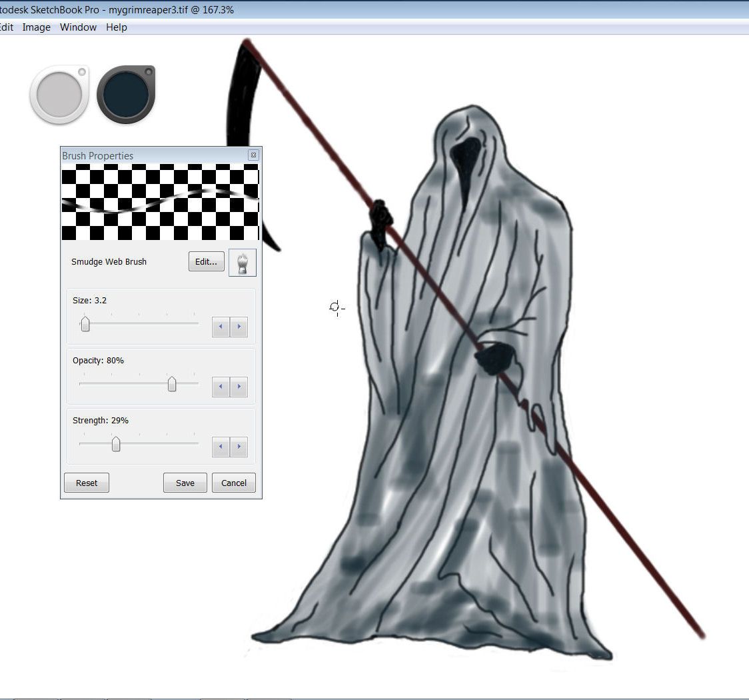Click the brush icon beside the Edit button

(242, 262)
